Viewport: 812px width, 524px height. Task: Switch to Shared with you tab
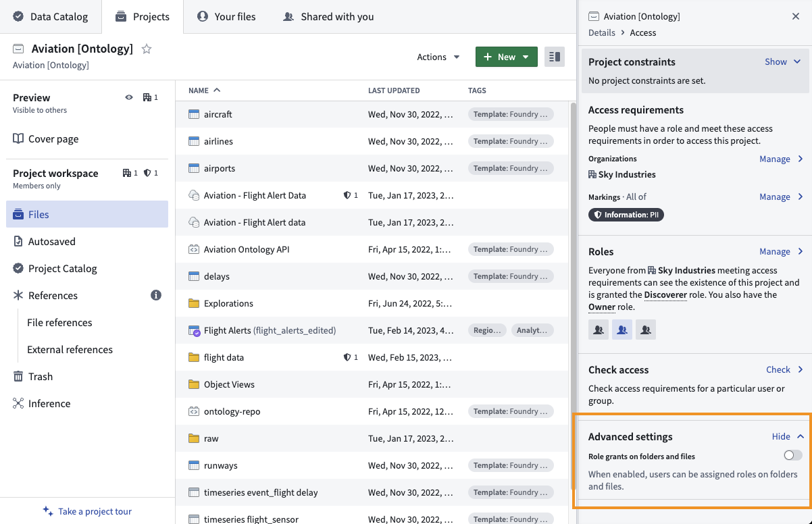(x=328, y=16)
